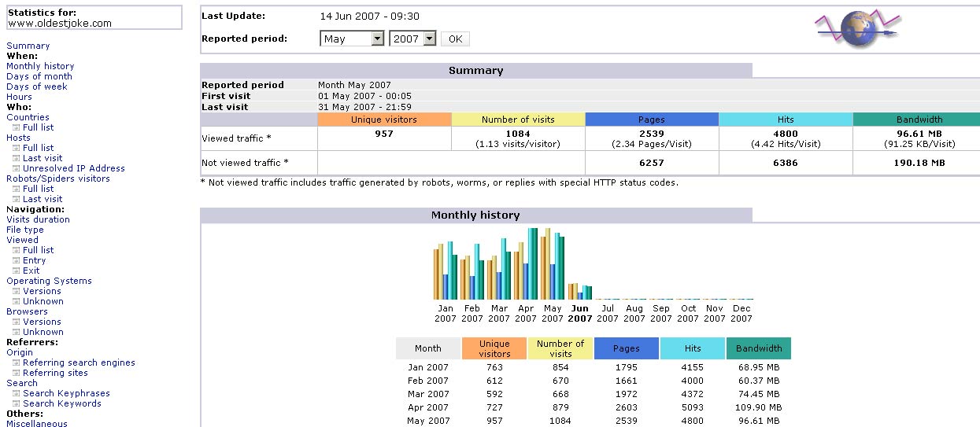The width and height of the screenshot is (980, 427).
Task: Open the Origin link
Action: pos(20,352)
